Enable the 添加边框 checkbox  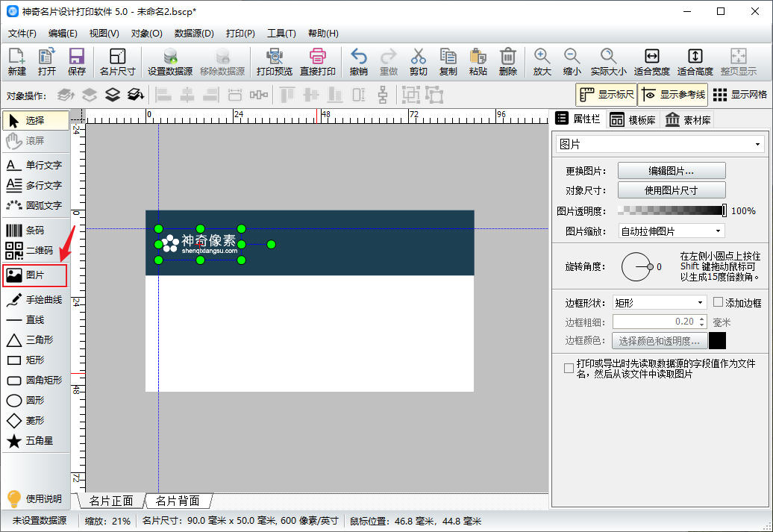point(719,302)
